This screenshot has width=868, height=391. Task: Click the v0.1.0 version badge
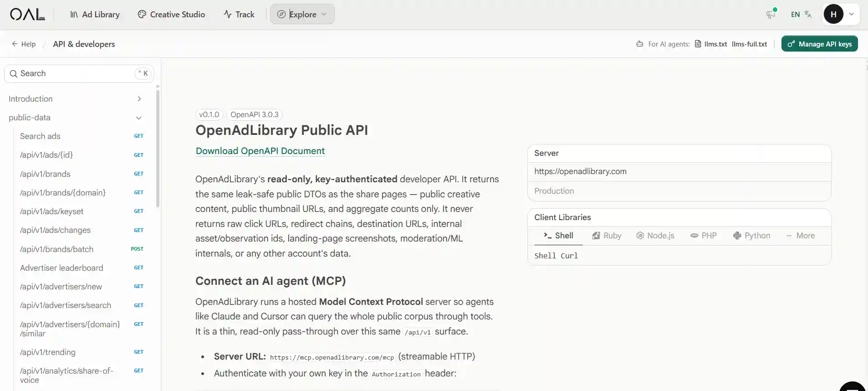click(209, 115)
